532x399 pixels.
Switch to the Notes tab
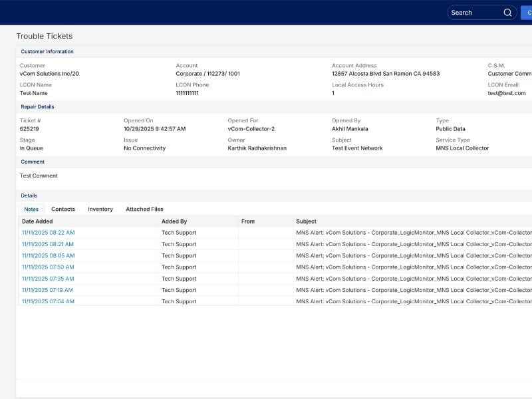tap(31, 209)
